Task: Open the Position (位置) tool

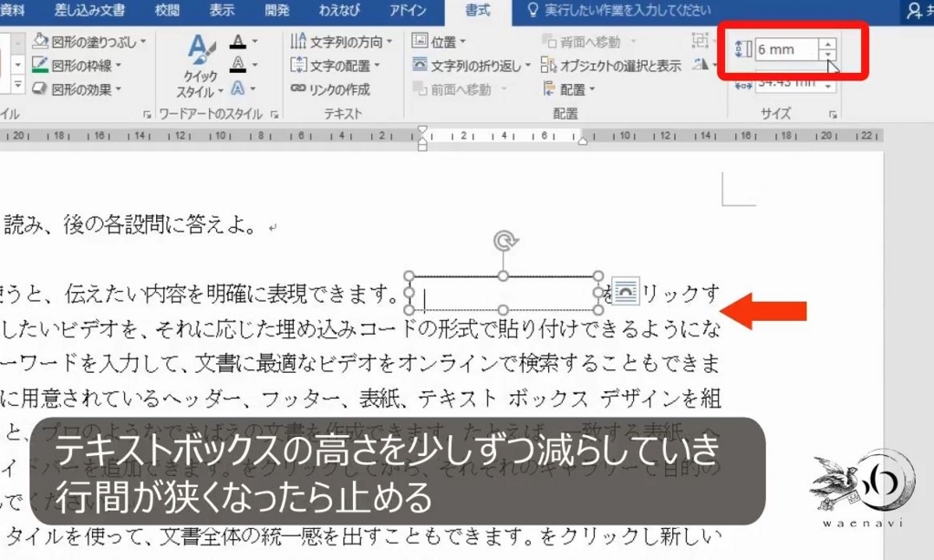Action: [438, 39]
